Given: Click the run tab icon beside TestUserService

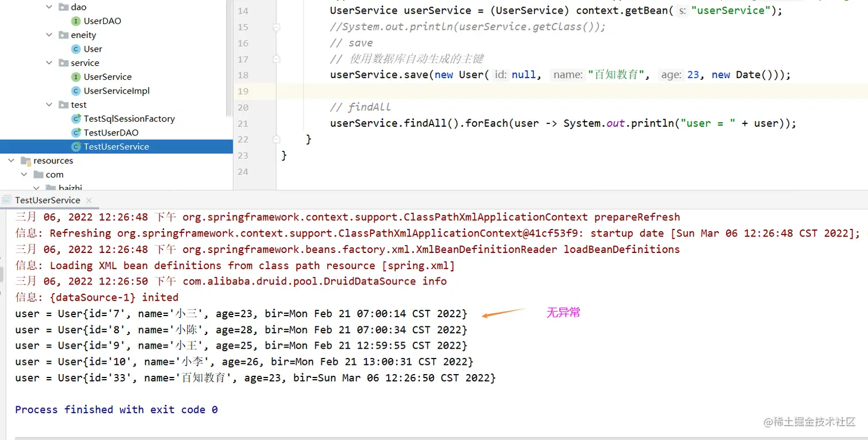Looking at the screenshot, I should [x=7, y=200].
